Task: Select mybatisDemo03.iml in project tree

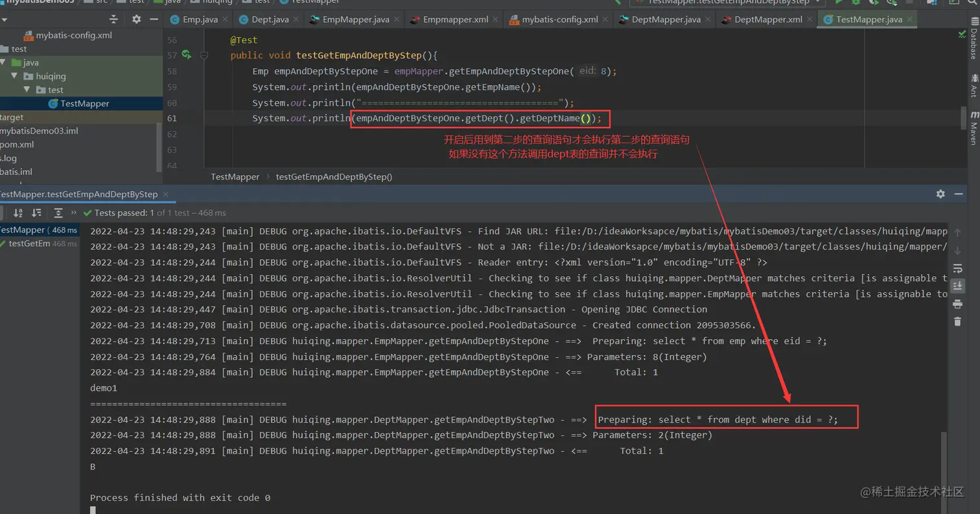Action: tap(39, 131)
